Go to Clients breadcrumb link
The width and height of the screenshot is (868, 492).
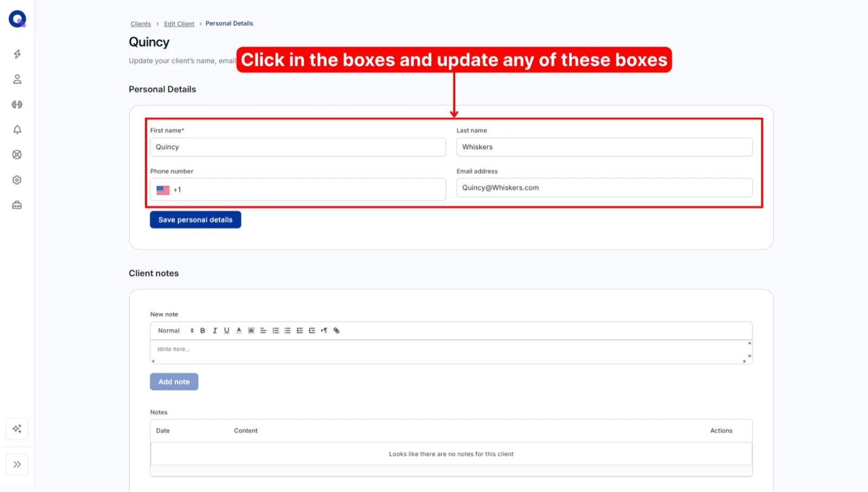[141, 24]
